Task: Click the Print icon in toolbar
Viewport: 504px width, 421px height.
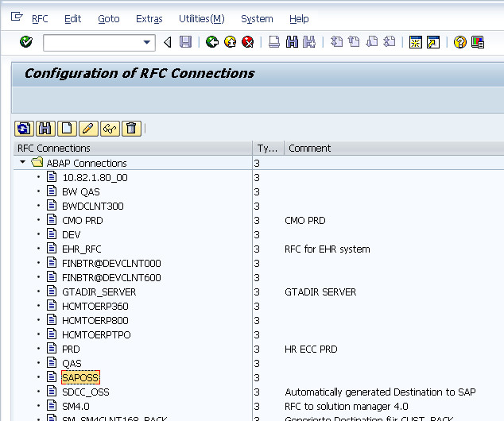Action: tap(273, 42)
